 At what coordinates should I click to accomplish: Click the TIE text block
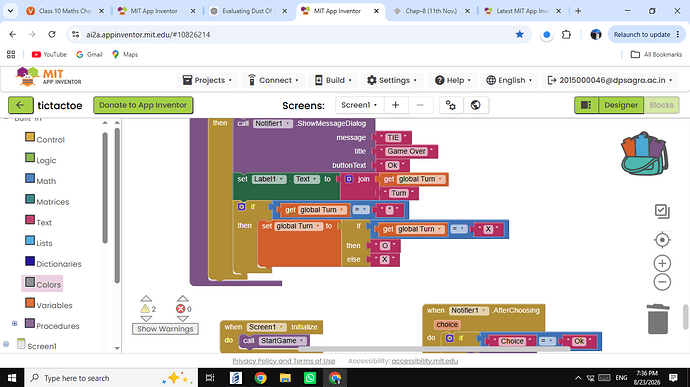click(x=393, y=138)
